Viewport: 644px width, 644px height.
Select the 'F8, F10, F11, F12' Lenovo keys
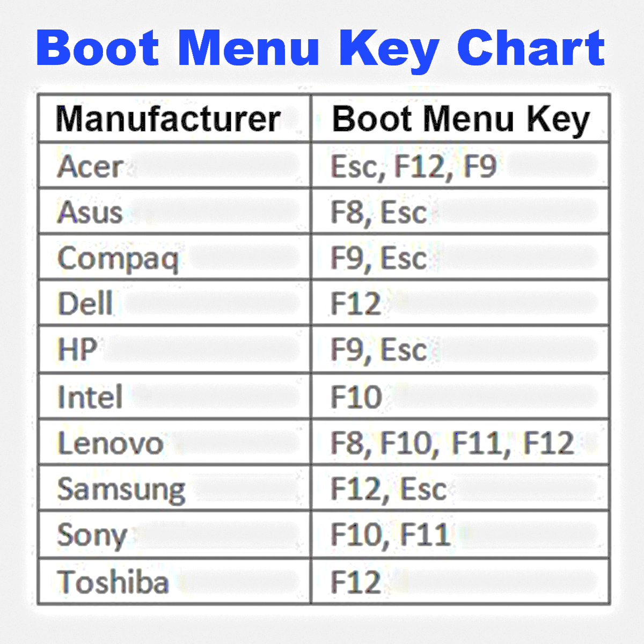[x=460, y=443]
